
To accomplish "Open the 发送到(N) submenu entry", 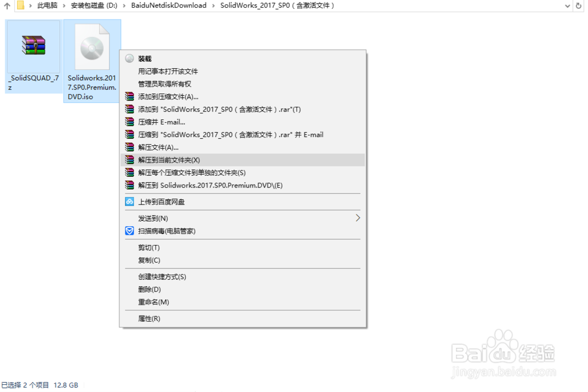I will [243, 219].
